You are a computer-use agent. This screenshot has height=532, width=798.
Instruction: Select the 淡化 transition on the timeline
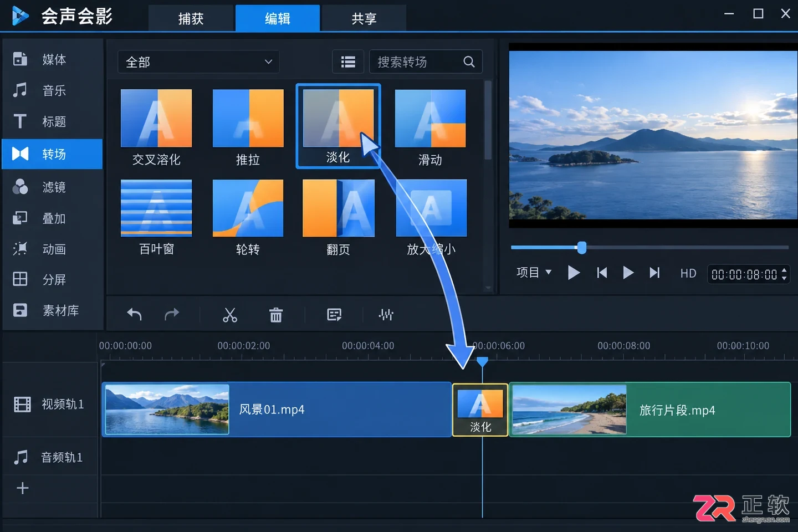click(x=480, y=410)
